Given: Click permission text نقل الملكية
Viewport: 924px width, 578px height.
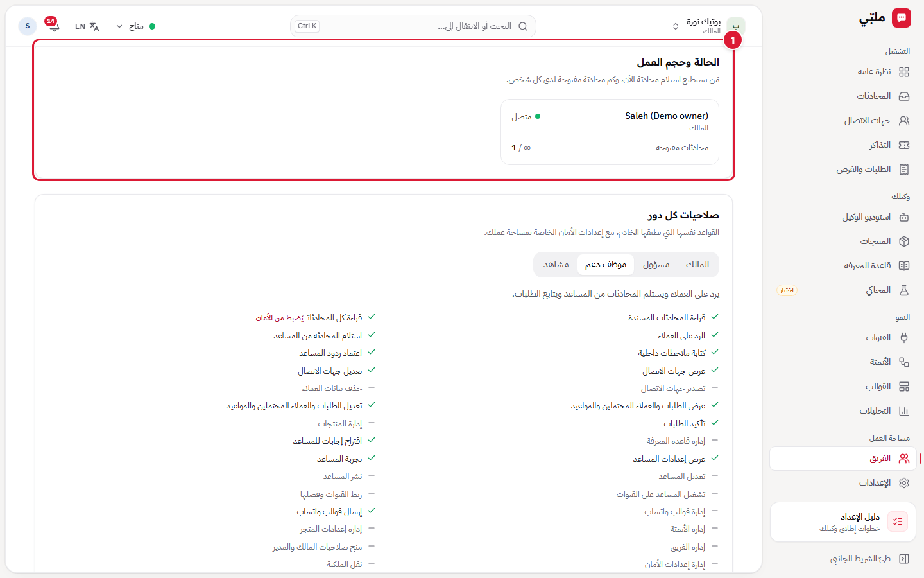Looking at the screenshot, I should pyautogui.click(x=344, y=565).
